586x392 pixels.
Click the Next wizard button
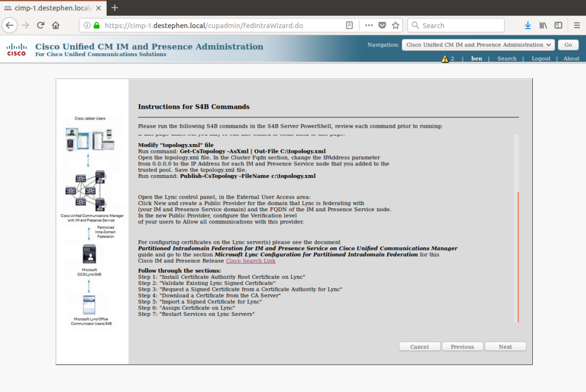(x=505, y=347)
